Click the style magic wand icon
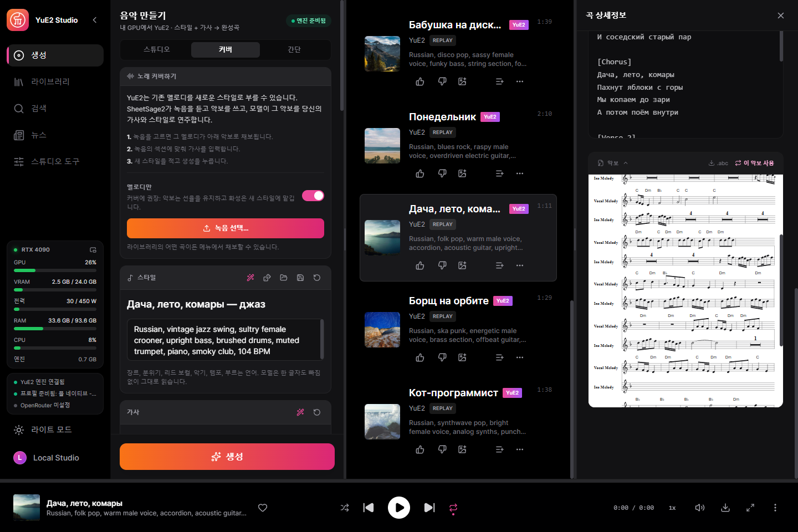 tap(250, 278)
